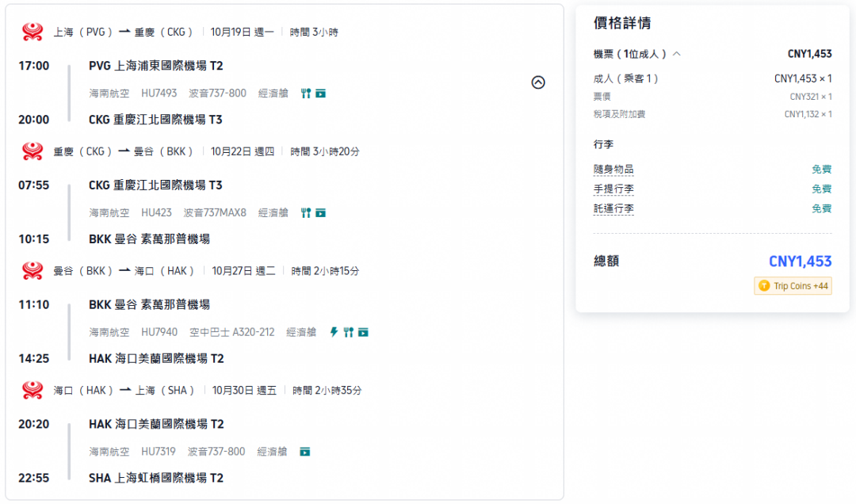Click Hainan Airlines logo for 上海 to 重慶
Image resolution: width=856 pixels, height=504 pixels.
(x=32, y=32)
